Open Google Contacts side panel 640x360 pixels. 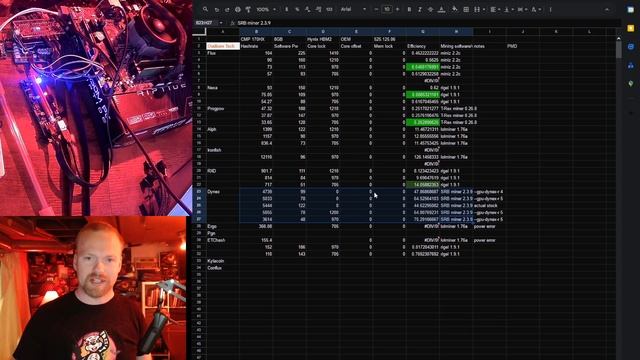coord(631,65)
